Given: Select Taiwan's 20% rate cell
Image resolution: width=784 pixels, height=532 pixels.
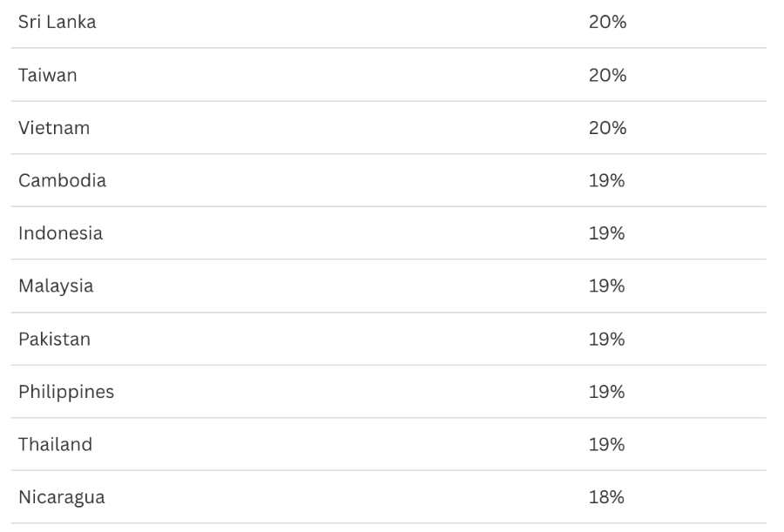Looking at the screenshot, I should pos(607,75).
